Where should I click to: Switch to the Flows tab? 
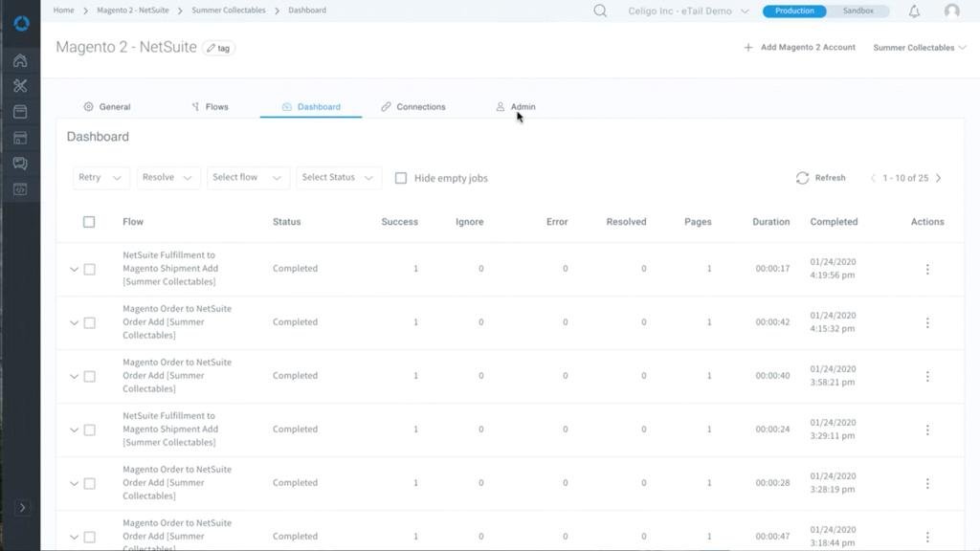point(210,107)
